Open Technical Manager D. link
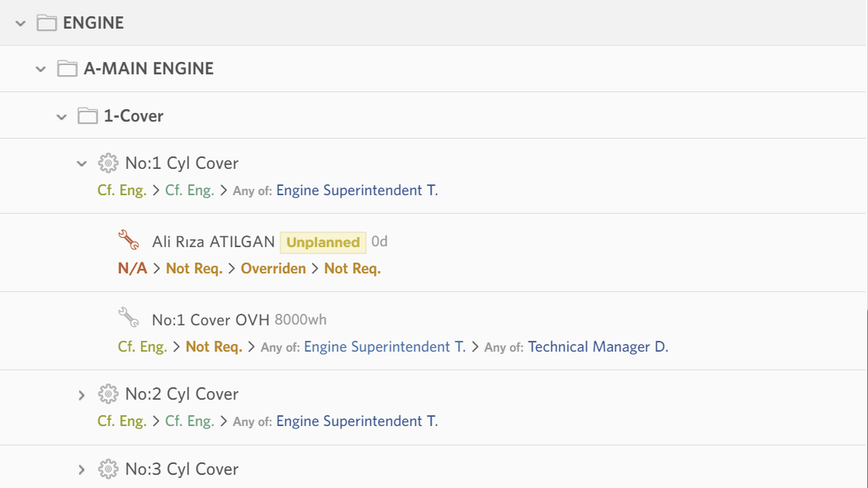The width and height of the screenshot is (868, 488). [x=598, y=347]
